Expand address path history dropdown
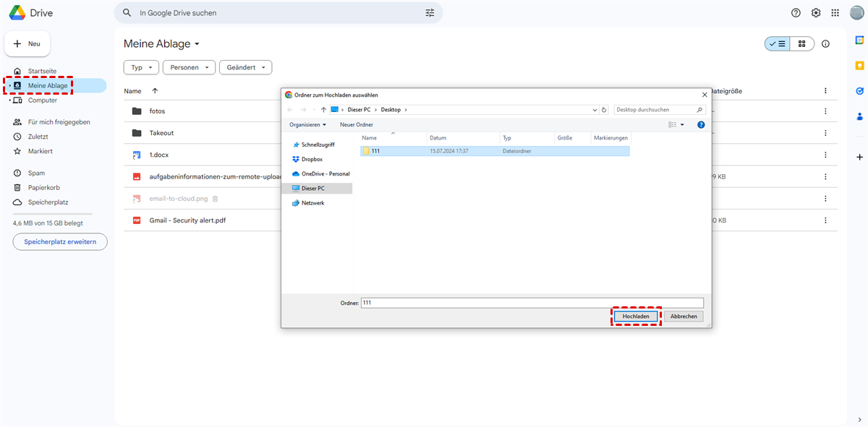This screenshot has width=868, height=427. [595, 110]
